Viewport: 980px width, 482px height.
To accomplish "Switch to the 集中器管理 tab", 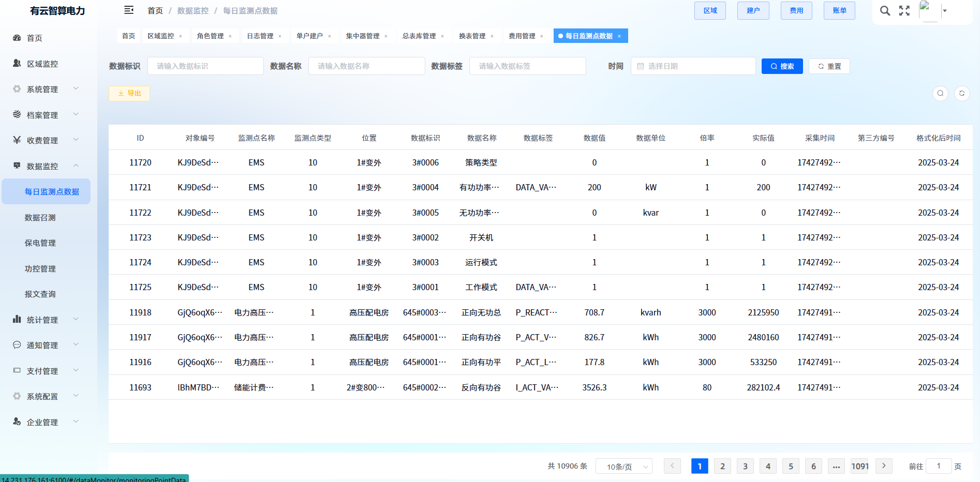I will pyautogui.click(x=362, y=36).
